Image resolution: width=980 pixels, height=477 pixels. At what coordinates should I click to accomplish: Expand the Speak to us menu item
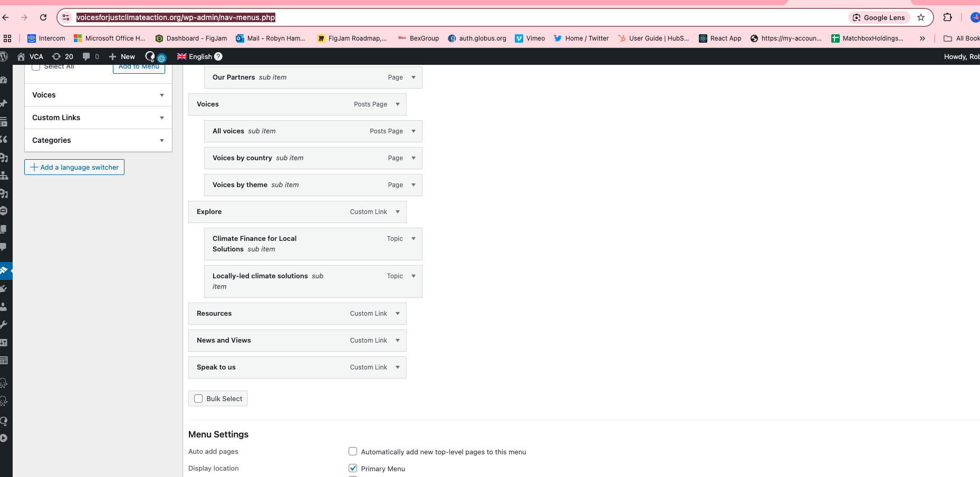pos(398,367)
